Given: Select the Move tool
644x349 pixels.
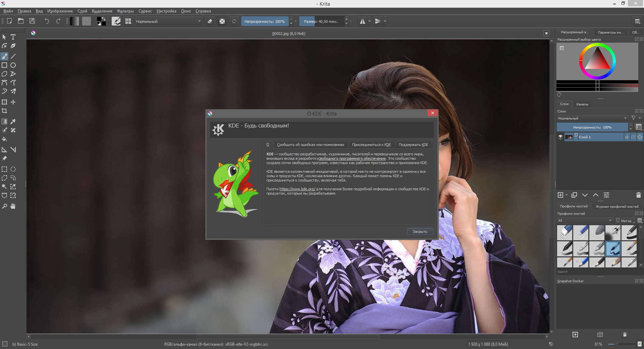Looking at the screenshot, I should tap(13, 102).
